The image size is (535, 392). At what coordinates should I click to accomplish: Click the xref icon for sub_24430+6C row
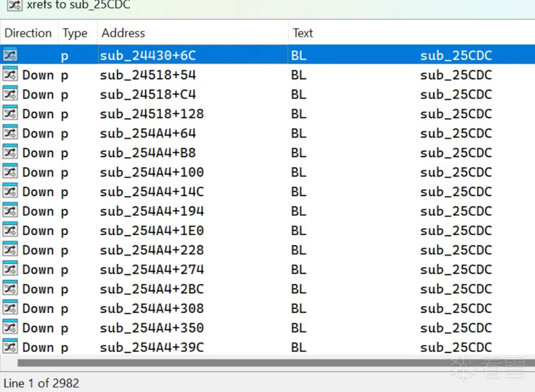pos(10,55)
